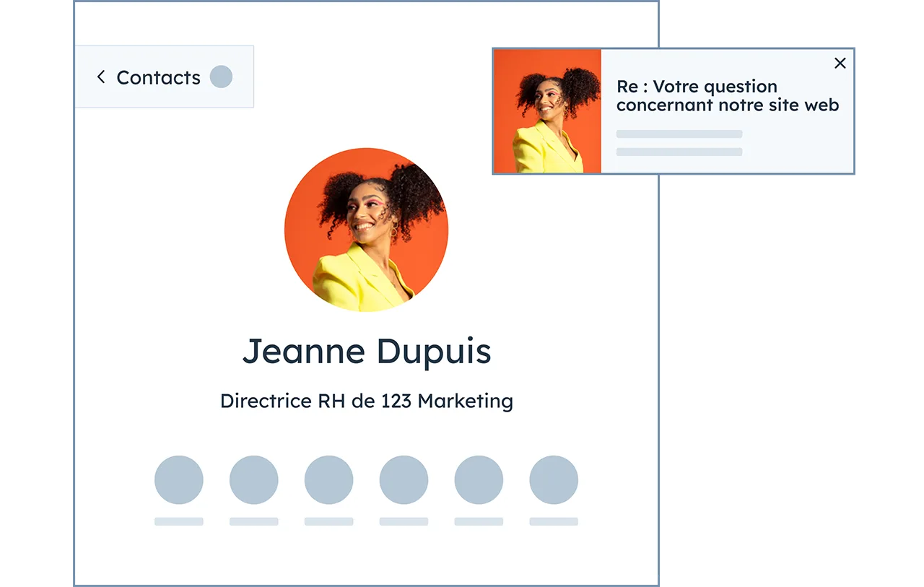This screenshot has height=587, width=924.
Task: Click the label bar under third action icon
Action: (328, 521)
